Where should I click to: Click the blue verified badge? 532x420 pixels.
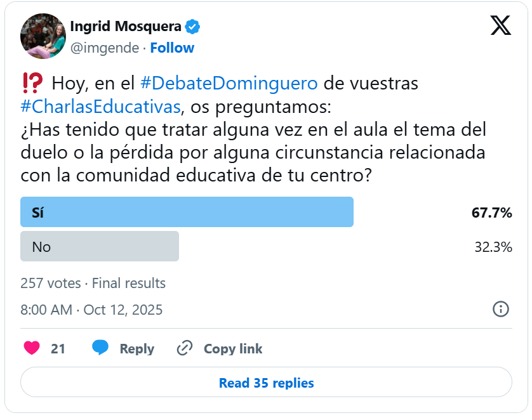click(x=192, y=27)
